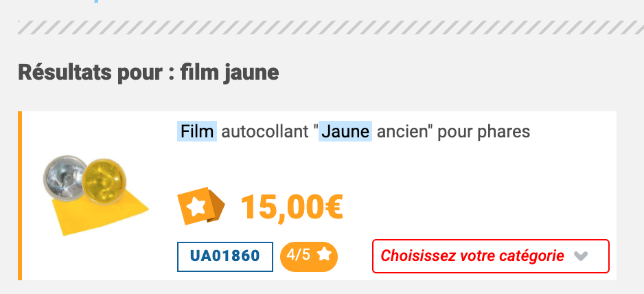
Task: Open the "Choisissez votre catégorie" dropdown
Action: (491, 256)
